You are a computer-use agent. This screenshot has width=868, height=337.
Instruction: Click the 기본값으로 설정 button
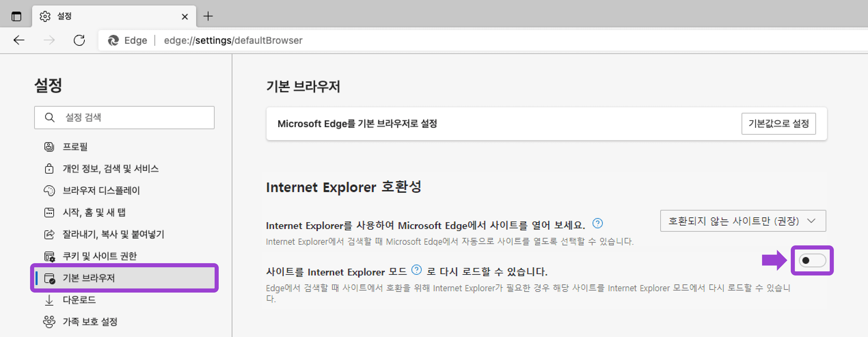pyautogui.click(x=778, y=124)
